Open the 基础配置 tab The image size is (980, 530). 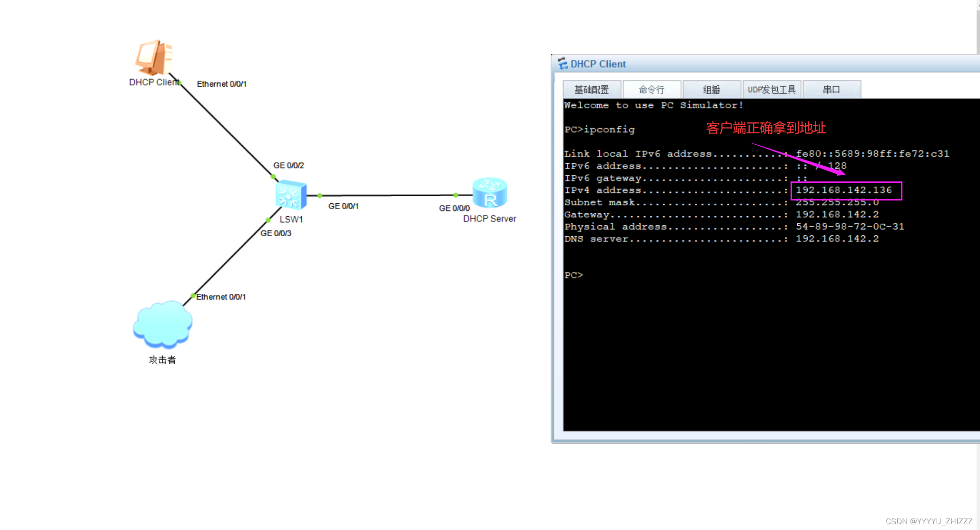(591, 90)
